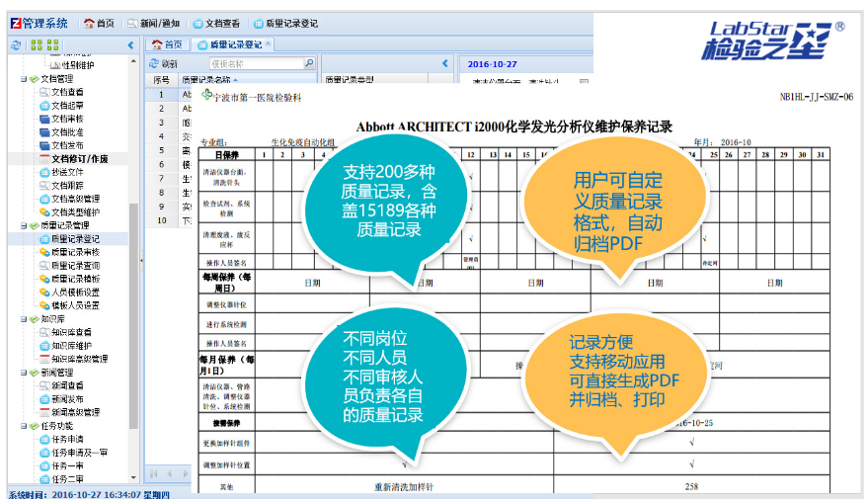Open 抄送文件 in the tree

67,172
